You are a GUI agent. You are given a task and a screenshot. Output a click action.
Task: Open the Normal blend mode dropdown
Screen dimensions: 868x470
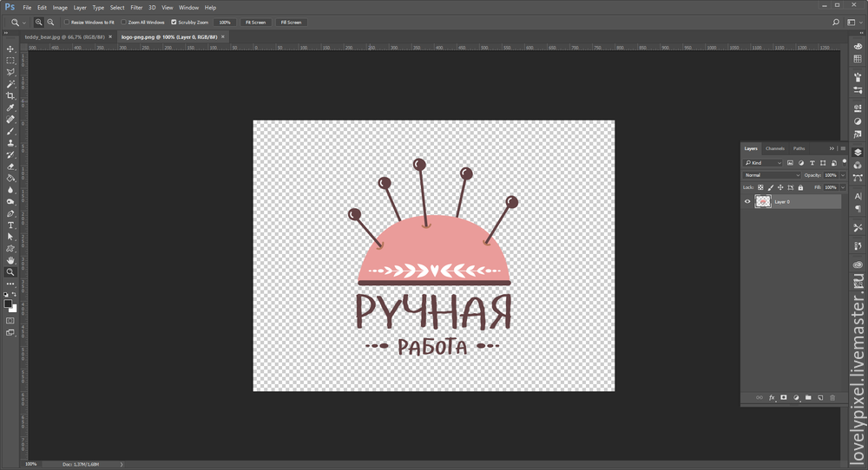[771, 175]
